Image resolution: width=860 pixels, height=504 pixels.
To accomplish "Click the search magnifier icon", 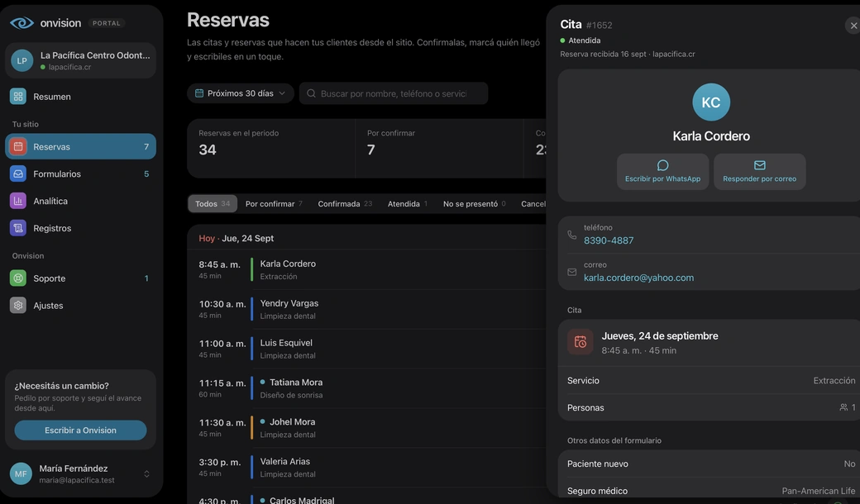I will point(311,93).
